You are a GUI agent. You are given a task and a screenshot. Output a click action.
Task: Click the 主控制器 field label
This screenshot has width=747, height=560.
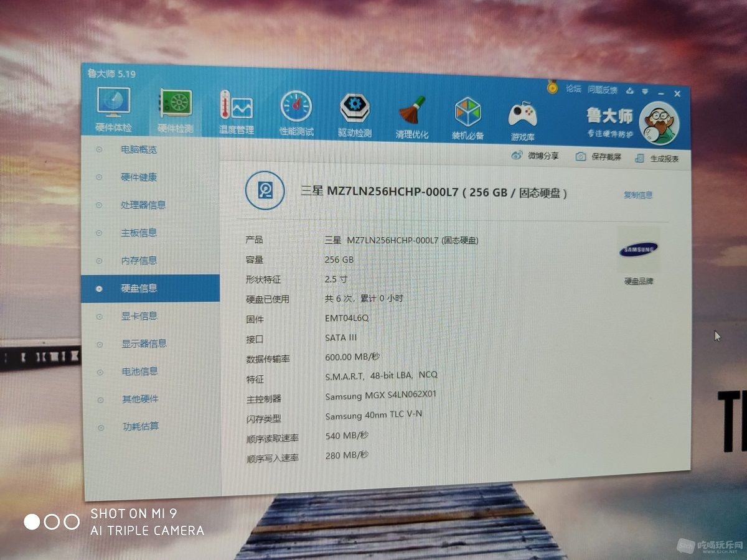(x=264, y=399)
